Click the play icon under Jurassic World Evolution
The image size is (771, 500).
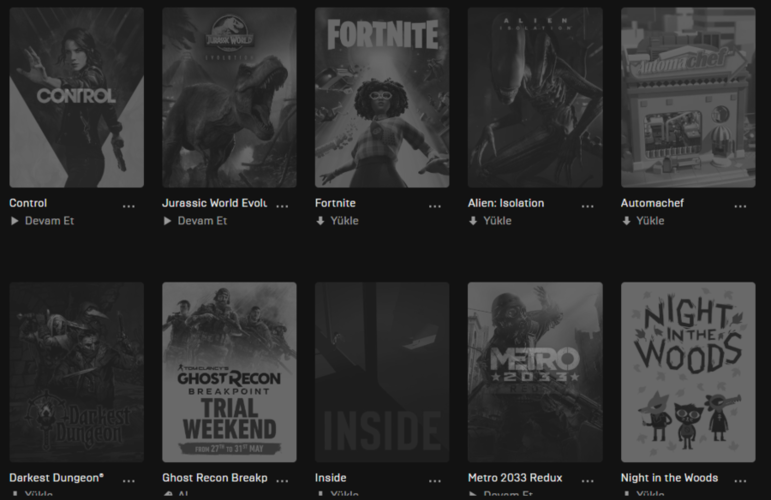167,221
